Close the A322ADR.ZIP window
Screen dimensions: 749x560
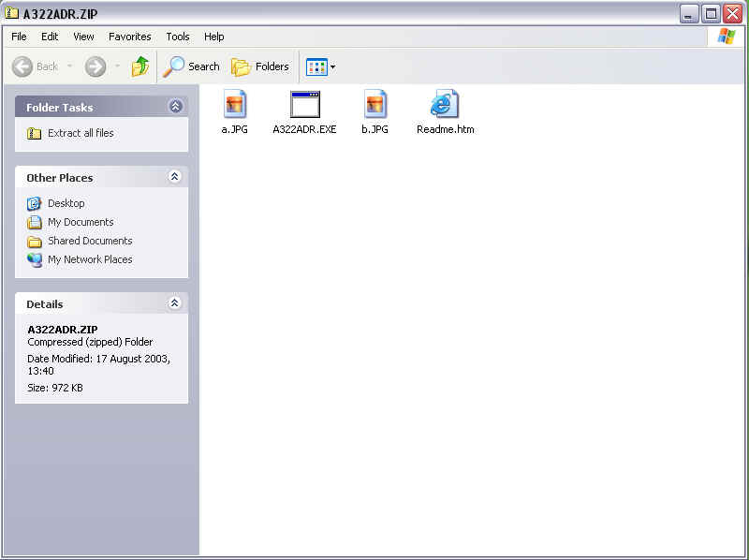point(733,14)
